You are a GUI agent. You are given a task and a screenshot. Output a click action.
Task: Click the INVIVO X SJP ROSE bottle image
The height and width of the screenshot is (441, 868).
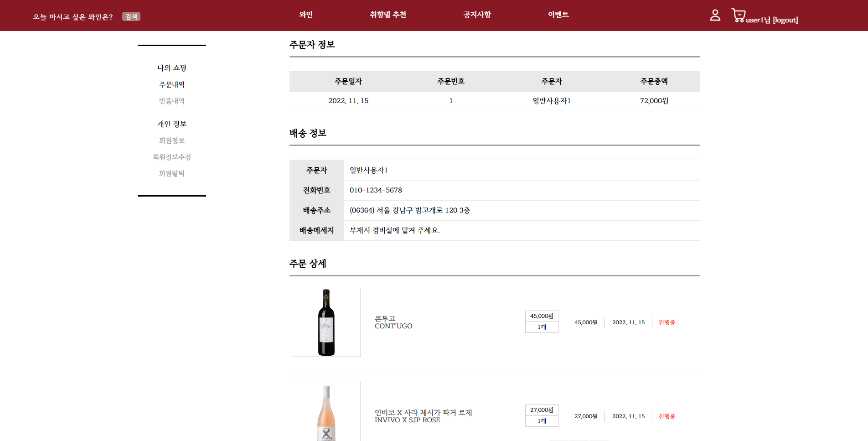326,410
